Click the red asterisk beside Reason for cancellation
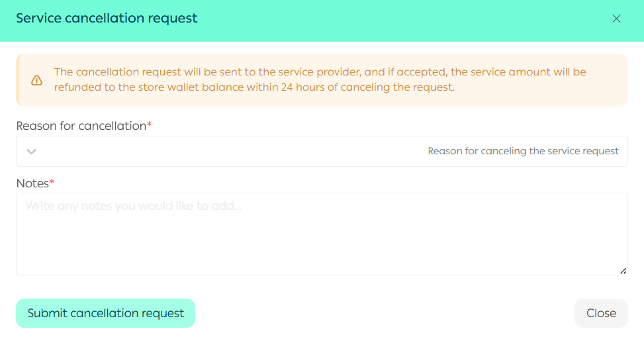644x337 pixels. tap(150, 125)
